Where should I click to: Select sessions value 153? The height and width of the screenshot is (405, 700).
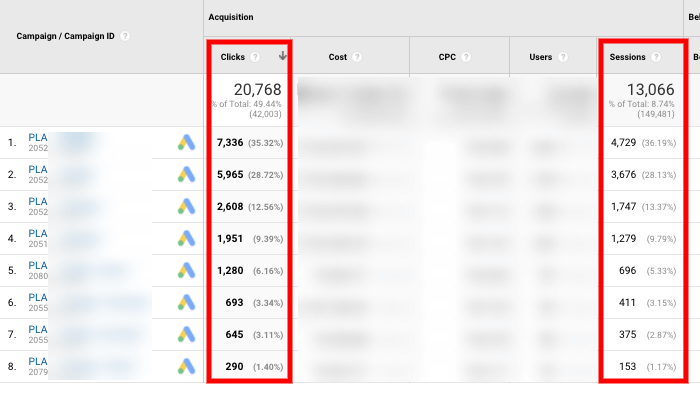tap(627, 367)
